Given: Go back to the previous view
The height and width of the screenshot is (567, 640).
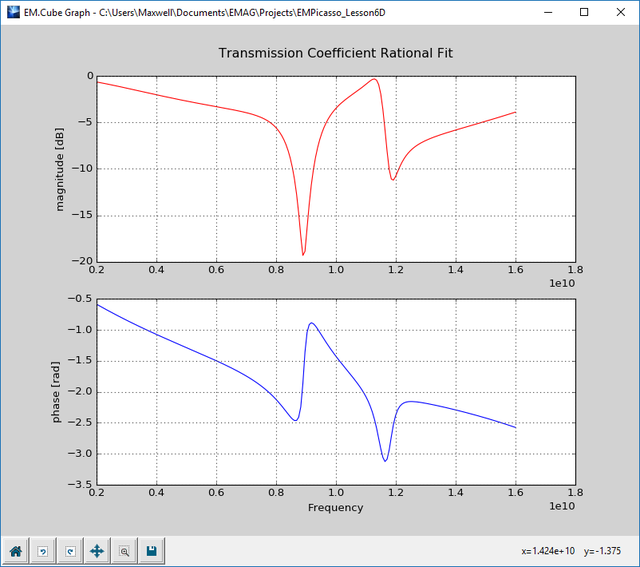Looking at the screenshot, I should tap(43, 551).
